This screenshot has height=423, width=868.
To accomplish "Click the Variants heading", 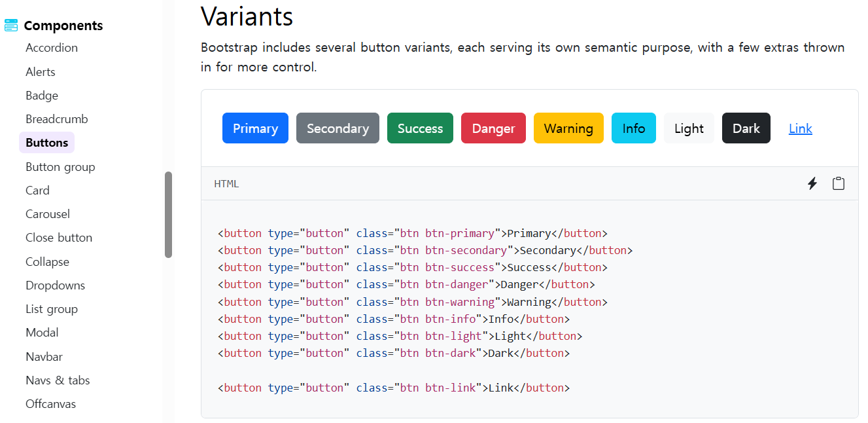I will click(x=247, y=16).
